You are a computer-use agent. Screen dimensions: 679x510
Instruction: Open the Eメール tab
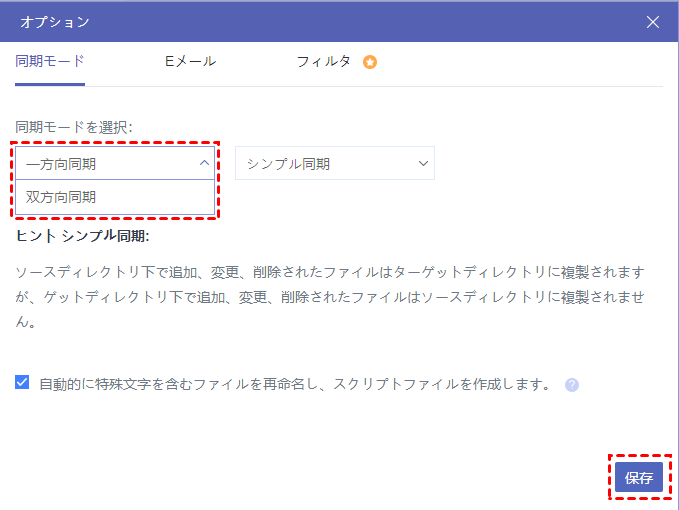click(191, 61)
